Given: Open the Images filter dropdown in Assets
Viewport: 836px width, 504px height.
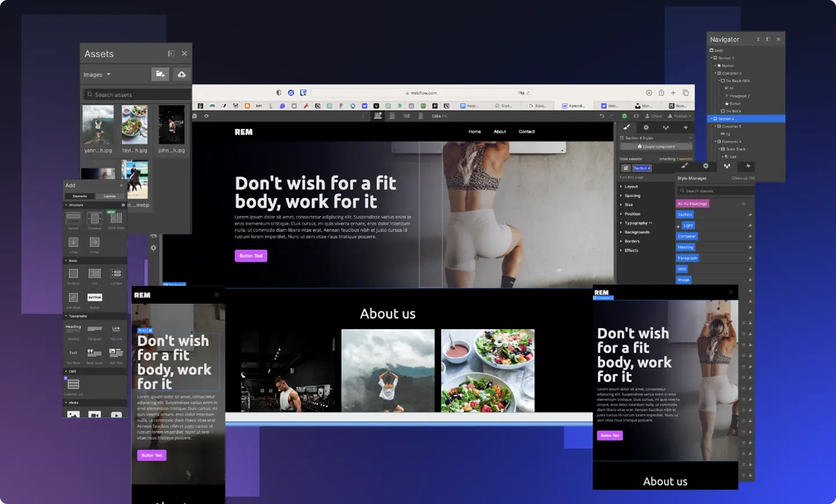Looking at the screenshot, I should tap(97, 74).
